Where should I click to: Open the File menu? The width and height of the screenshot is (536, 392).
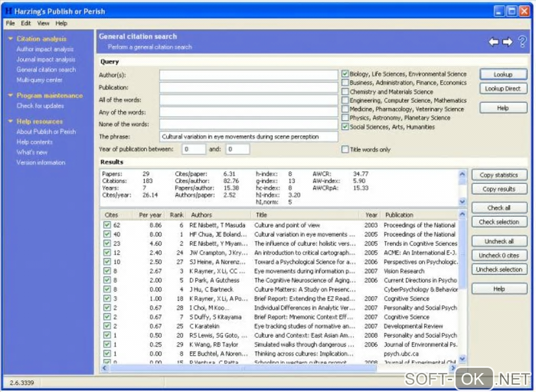[11, 23]
